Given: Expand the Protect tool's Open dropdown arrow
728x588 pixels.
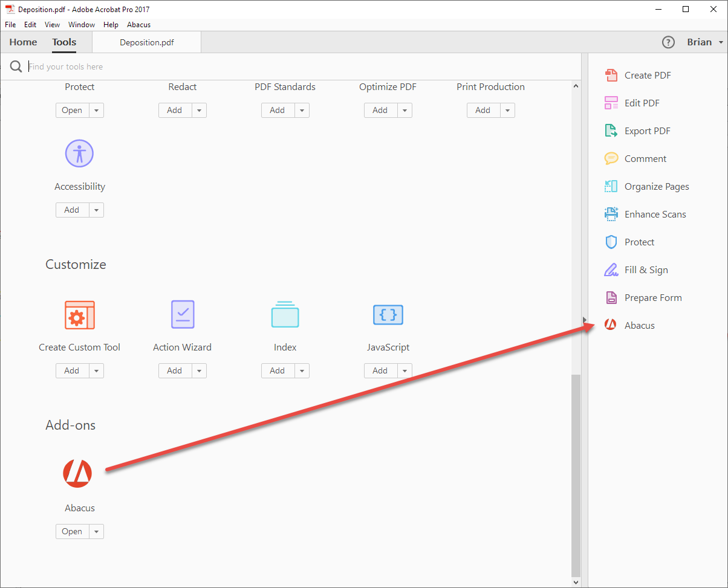Looking at the screenshot, I should point(95,110).
